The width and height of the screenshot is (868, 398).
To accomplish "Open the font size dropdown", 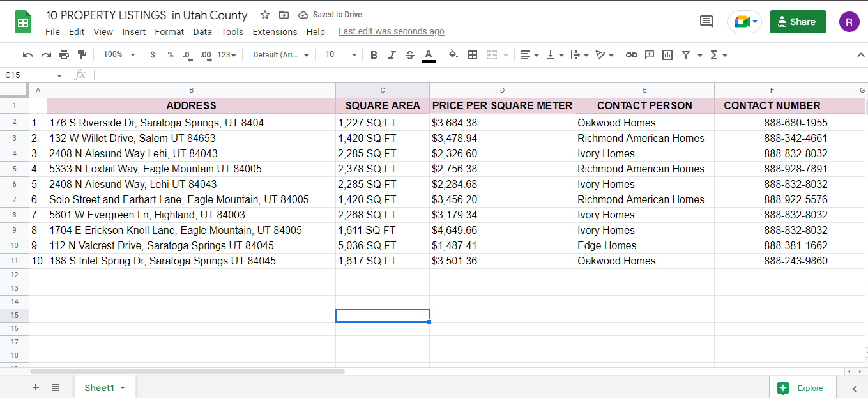I will [x=340, y=55].
